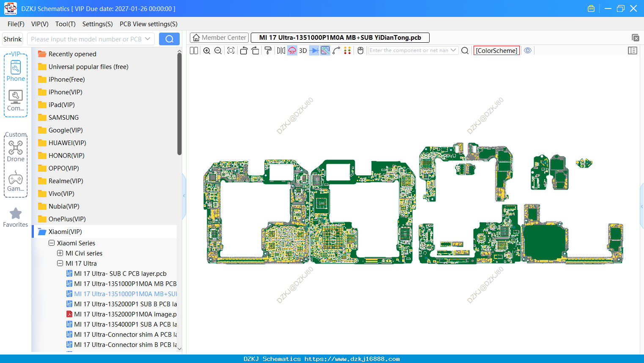Click the gift box icon in title bar
Image resolution: width=644 pixels, height=363 pixels.
click(x=591, y=8)
